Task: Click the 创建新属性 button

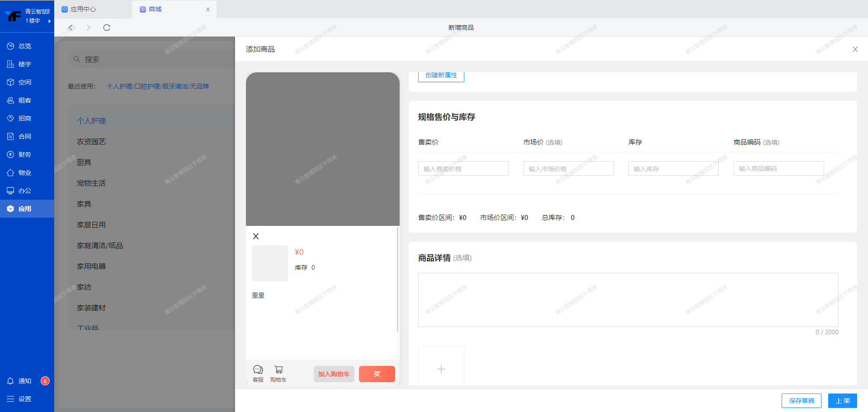Action: pyautogui.click(x=441, y=75)
